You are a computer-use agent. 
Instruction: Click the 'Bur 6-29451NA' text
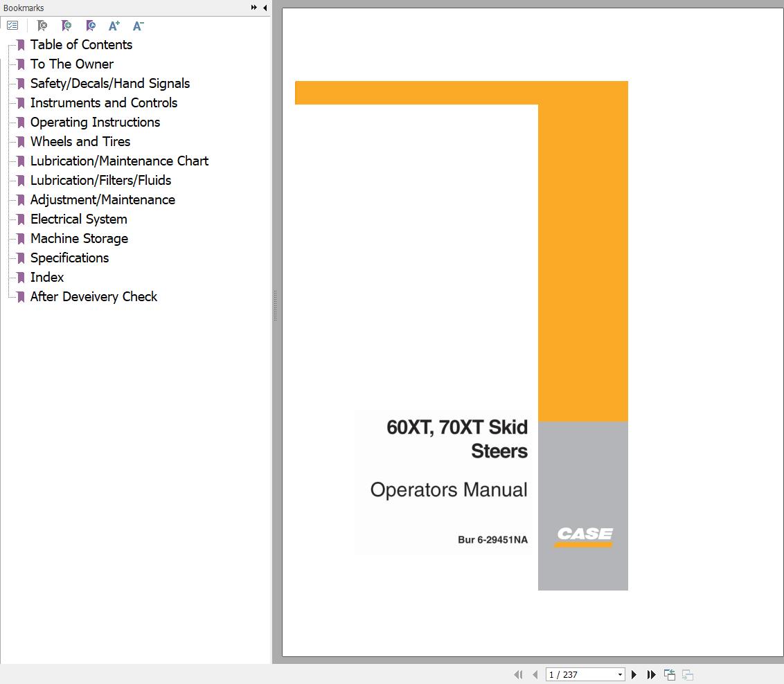[x=492, y=539]
